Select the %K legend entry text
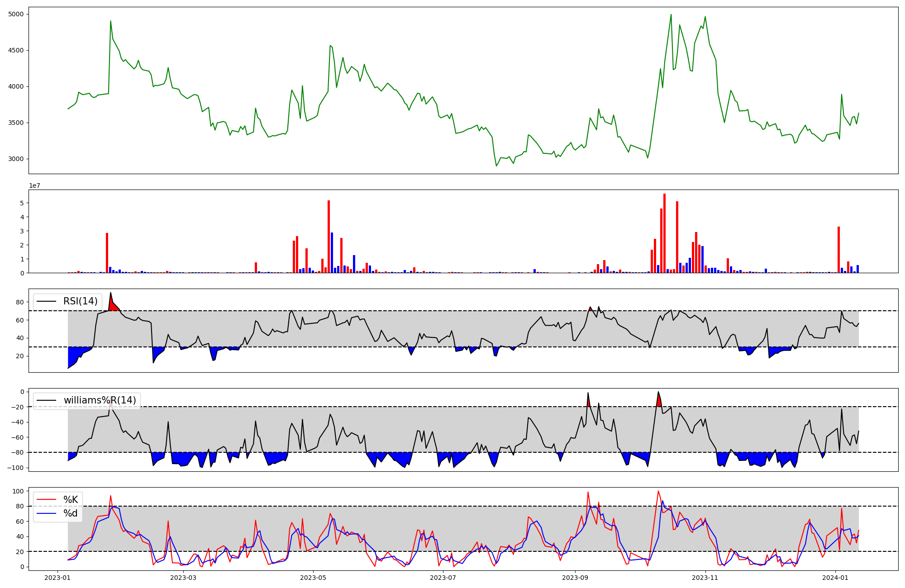905x588 pixels. [71, 500]
